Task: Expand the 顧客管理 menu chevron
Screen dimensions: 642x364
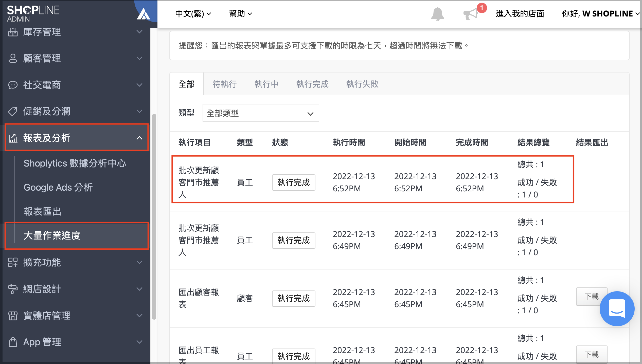Action: 139,58
